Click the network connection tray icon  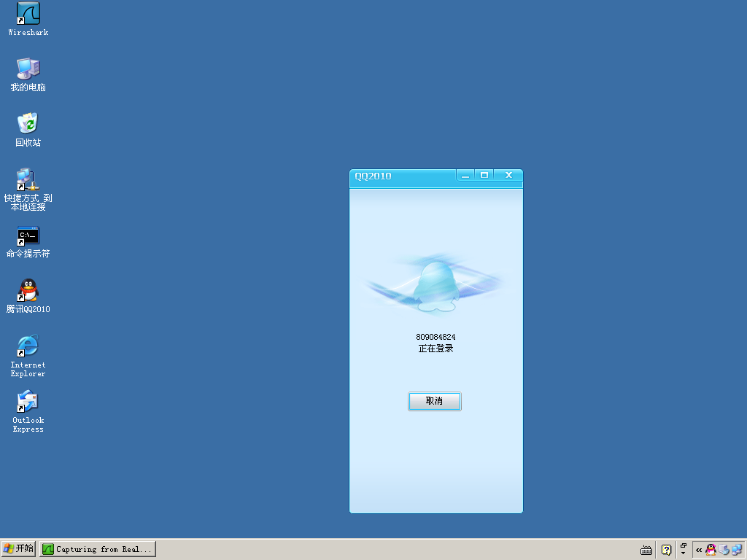click(x=737, y=550)
